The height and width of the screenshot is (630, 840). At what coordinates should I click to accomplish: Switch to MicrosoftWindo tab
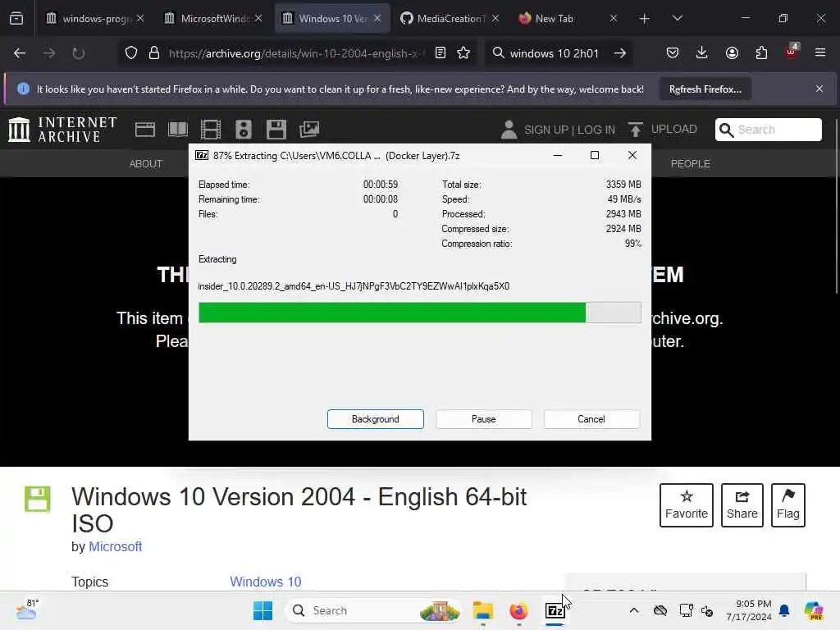[x=212, y=19]
